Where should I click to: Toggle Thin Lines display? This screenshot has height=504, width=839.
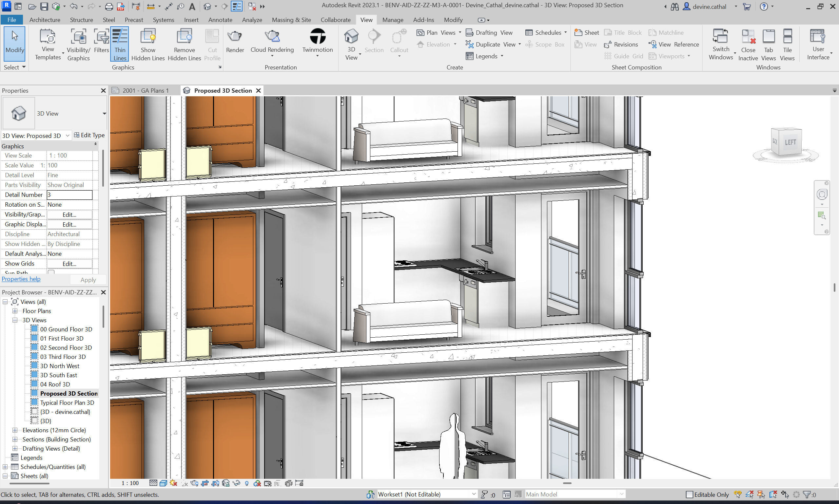coord(120,44)
